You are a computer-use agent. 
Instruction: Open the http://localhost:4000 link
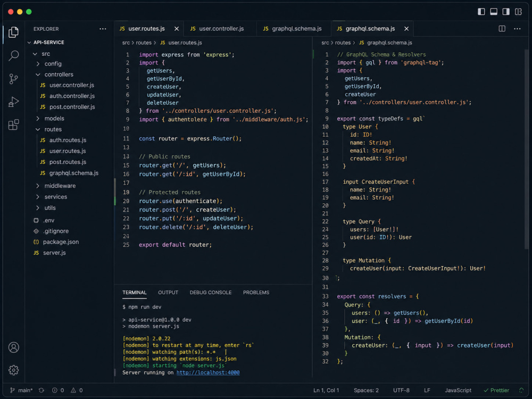coord(208,372)
